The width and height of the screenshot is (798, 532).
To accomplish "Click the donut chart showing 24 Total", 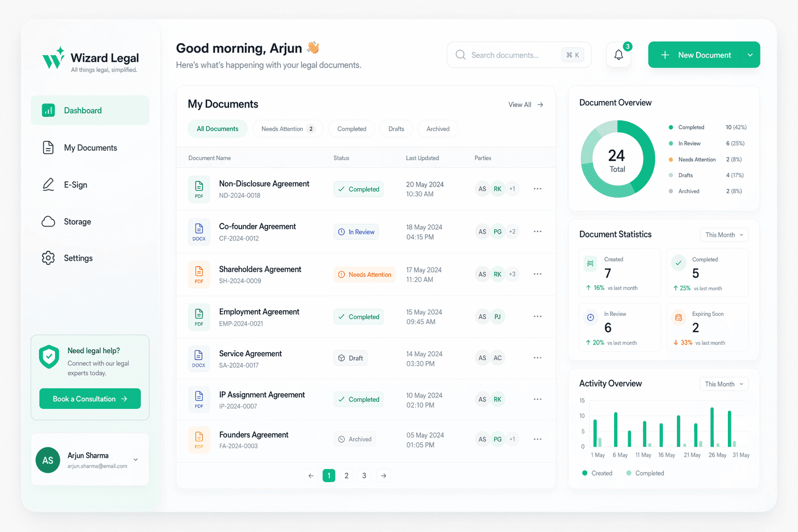I will click(617, 159).
